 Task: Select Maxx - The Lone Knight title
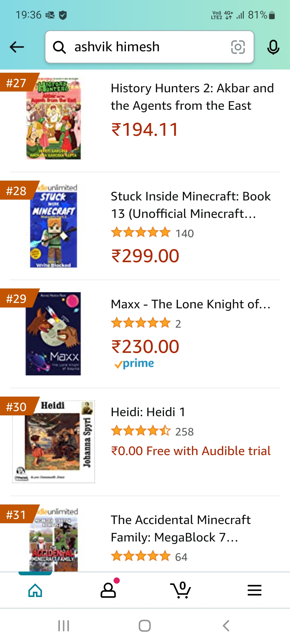pyautogui.click(x=191, y=304)
